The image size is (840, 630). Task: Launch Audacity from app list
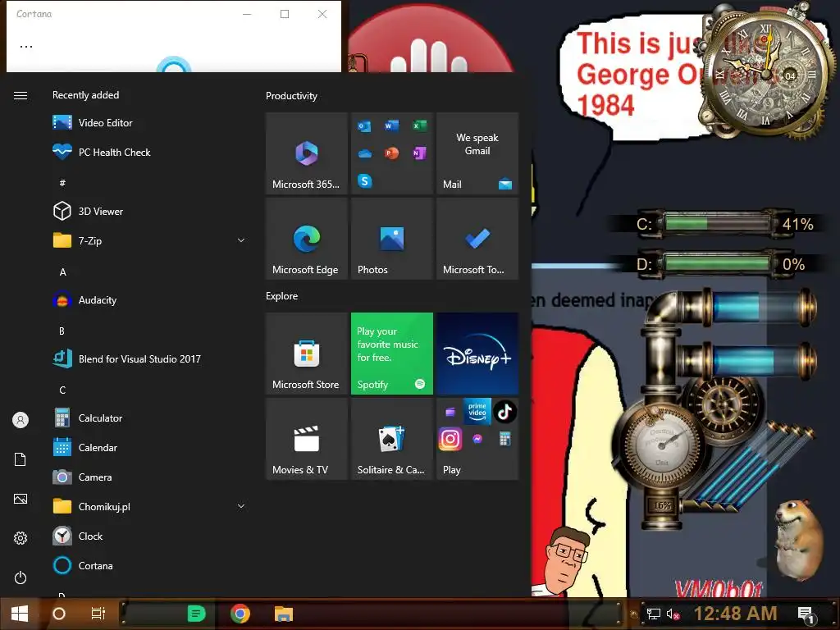click(x=150, y=300)
